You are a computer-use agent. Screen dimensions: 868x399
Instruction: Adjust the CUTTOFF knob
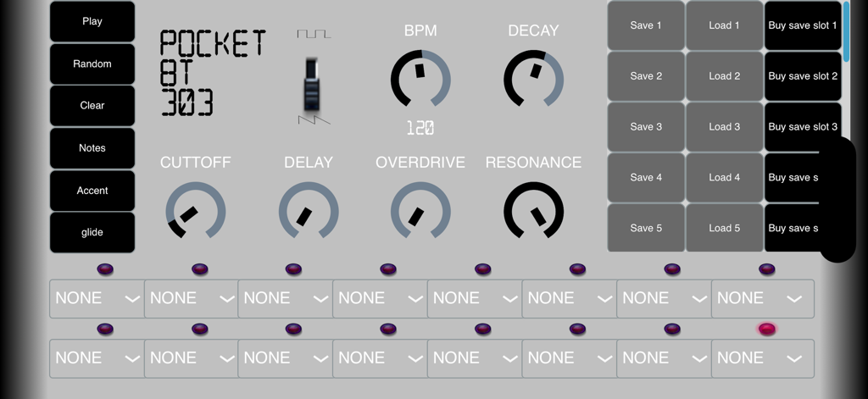[196, 211]
